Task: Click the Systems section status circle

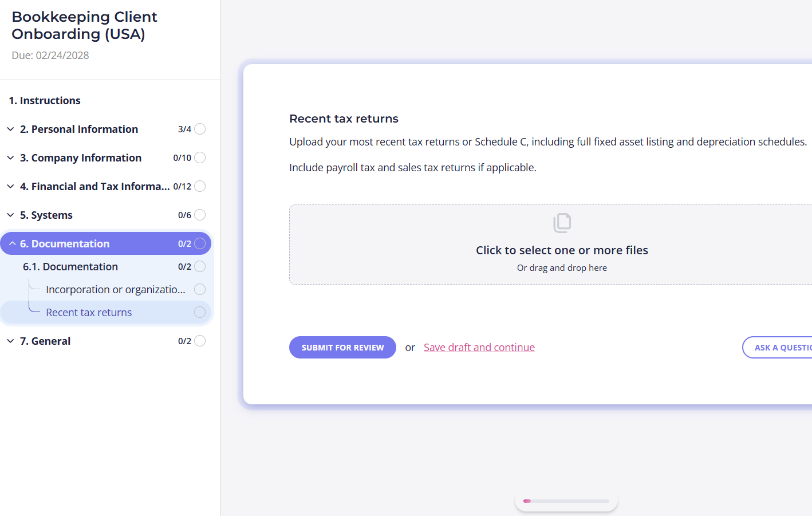Action: click(200, 215)
